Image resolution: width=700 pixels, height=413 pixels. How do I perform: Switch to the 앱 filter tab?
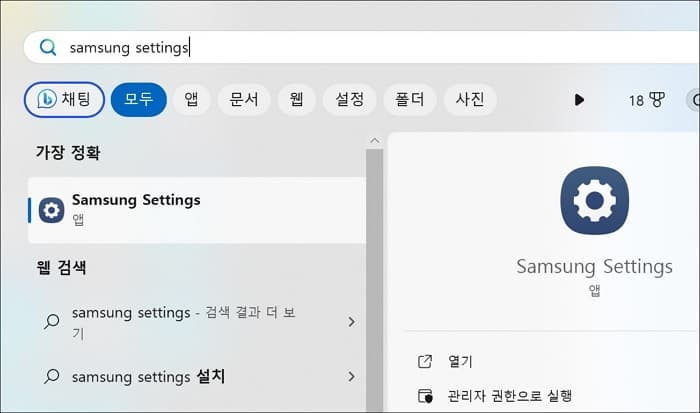click(192, 100)
